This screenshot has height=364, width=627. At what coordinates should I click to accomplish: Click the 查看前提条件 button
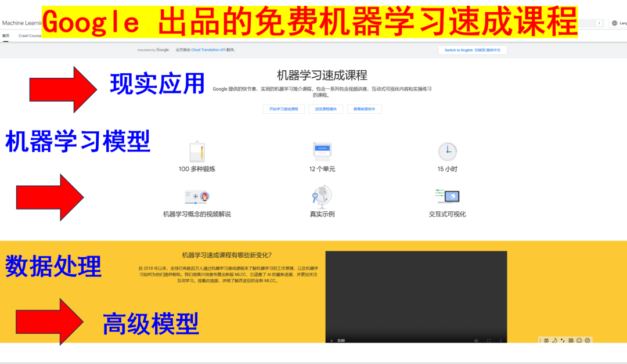click(364, 109)
